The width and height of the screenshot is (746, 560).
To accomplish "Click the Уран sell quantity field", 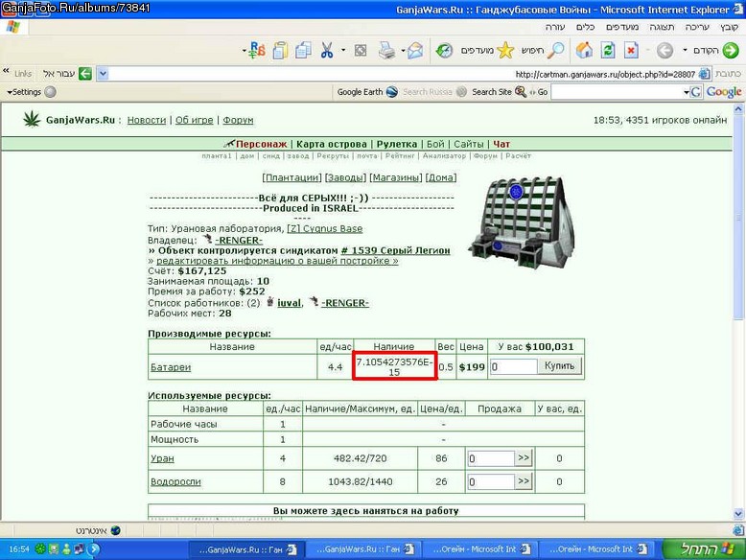I will coord(491,458).
